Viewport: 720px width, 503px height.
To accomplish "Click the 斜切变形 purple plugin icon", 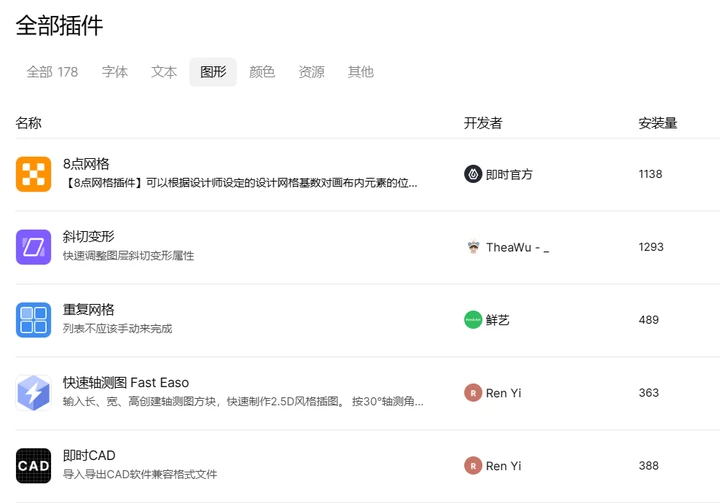I will [33, 247].
